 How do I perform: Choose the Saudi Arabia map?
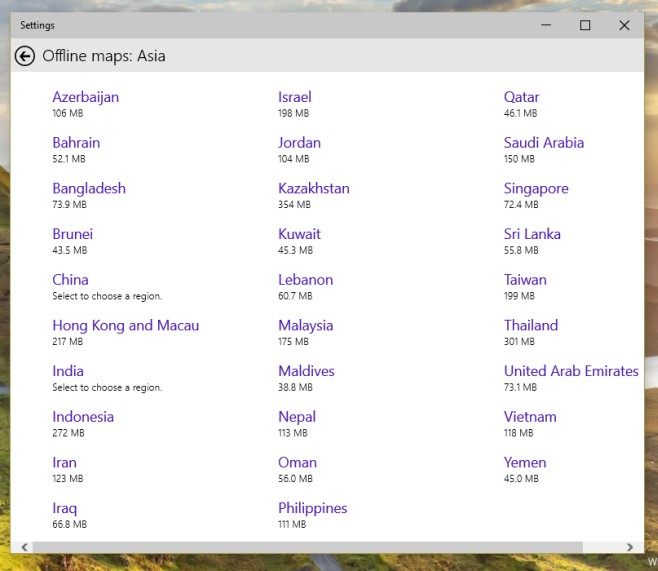[543, 143]
